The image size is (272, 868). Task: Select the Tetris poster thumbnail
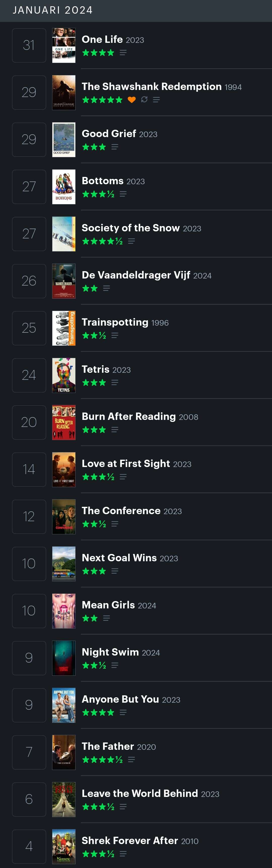pyautogui.click(x=64, y=375)
